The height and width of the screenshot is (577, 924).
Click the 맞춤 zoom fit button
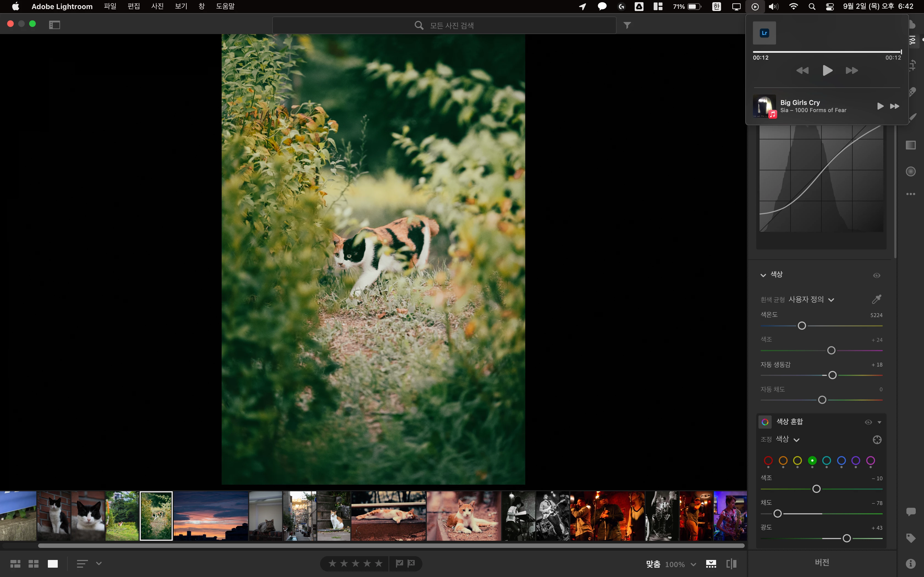[x=653, y=564]
